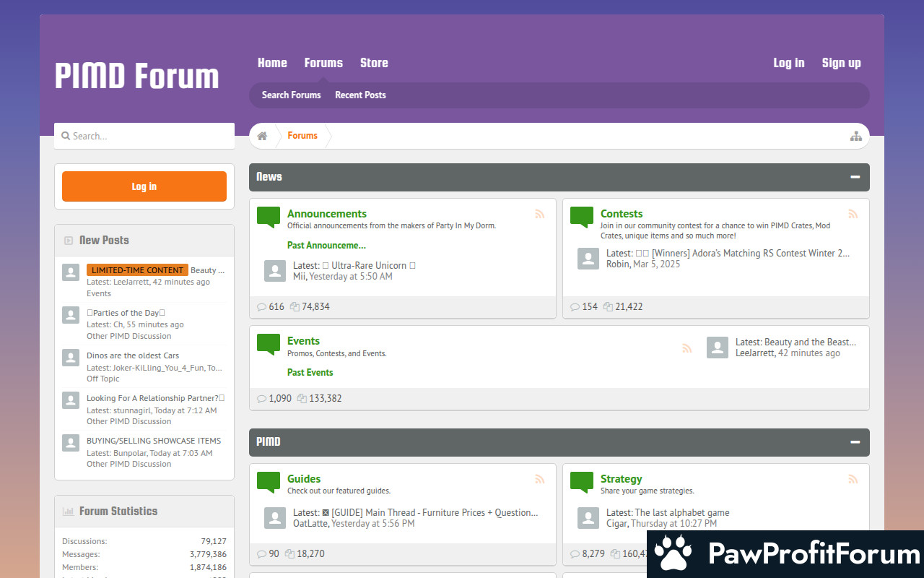The image size is (924, 578).
Task: Expand the Past Announcements sub-forum link
Action: coord(326,245)
